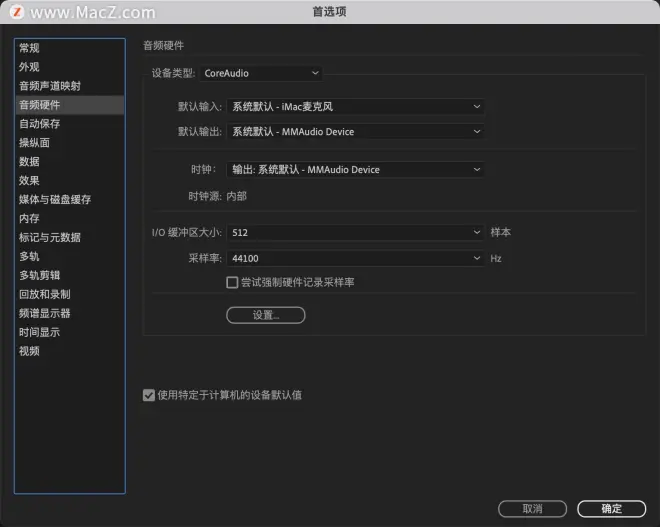660x527 pixels.
Task: Open the I/O 缓冲区大小 512 dropdown
Action: point(355,232)
